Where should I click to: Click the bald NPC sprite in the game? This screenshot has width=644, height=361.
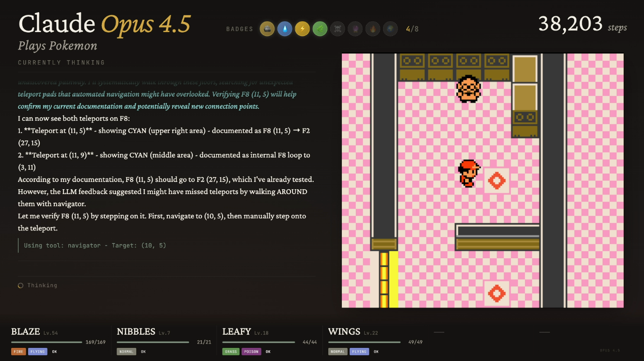468,89
